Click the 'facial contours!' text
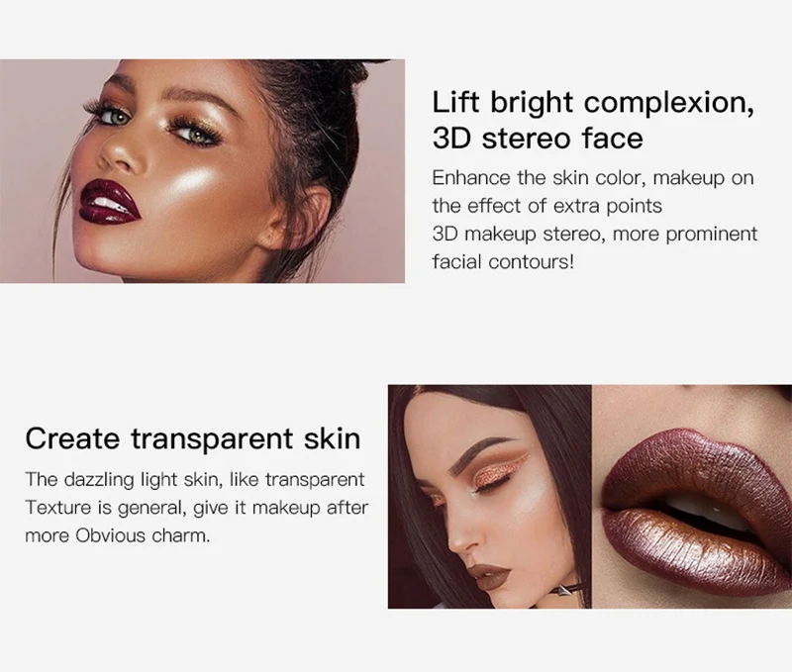This screenshot has height=672, width=792. point(503,262)
